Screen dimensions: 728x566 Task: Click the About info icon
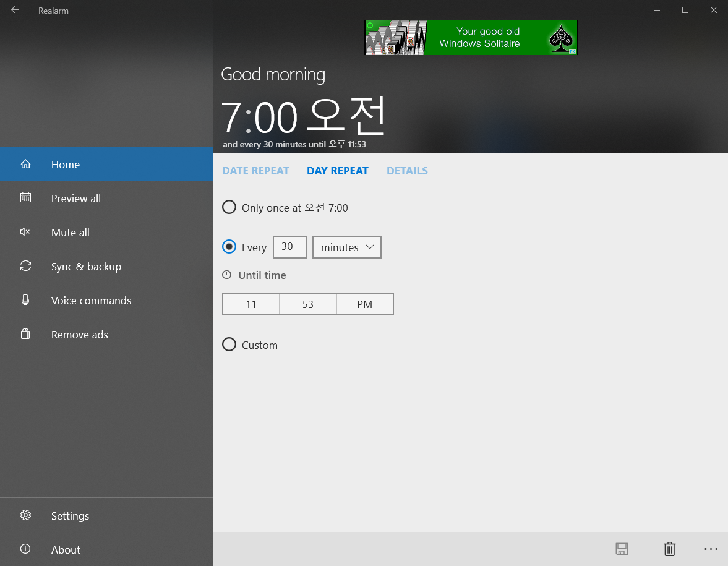(25, 549)
